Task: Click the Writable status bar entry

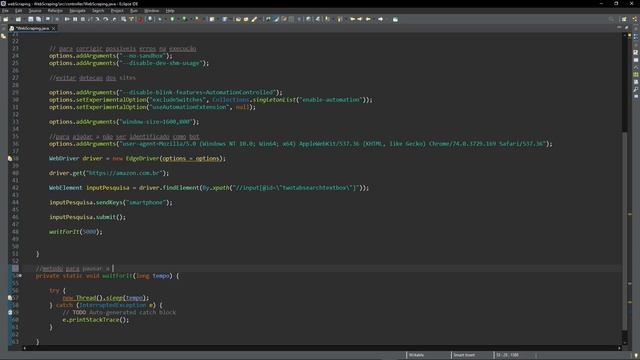Action: [416, 355]
